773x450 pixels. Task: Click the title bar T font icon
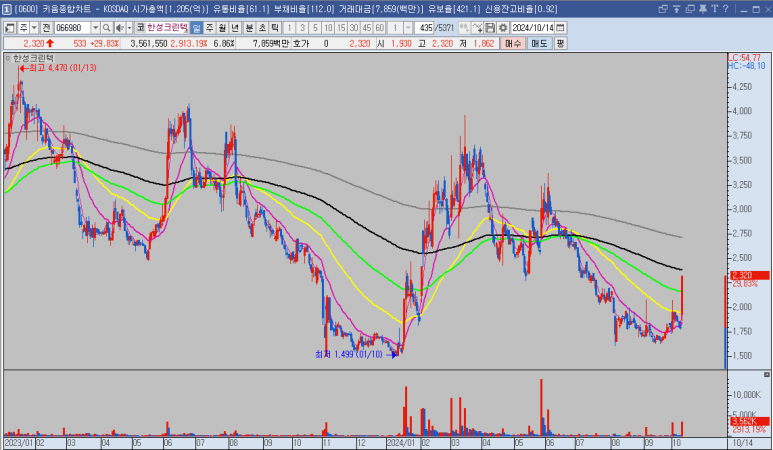[x=714, y=9]
